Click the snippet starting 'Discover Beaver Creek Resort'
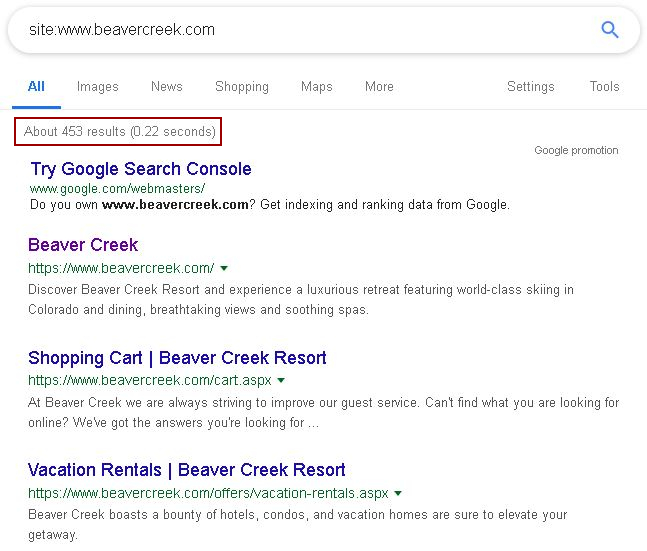 click(x=301, y=299)
